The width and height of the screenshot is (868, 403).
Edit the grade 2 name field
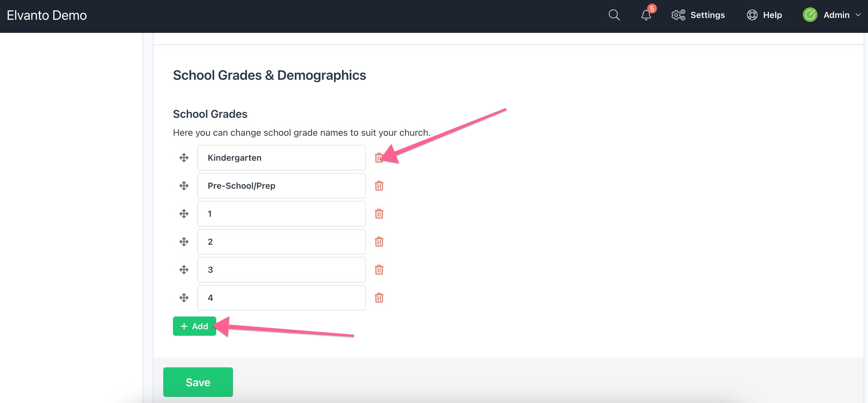[x=281, y=241]
